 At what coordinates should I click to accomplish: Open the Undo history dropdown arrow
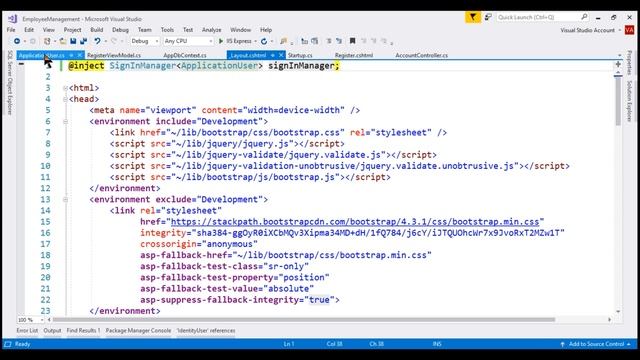(105, 41)
